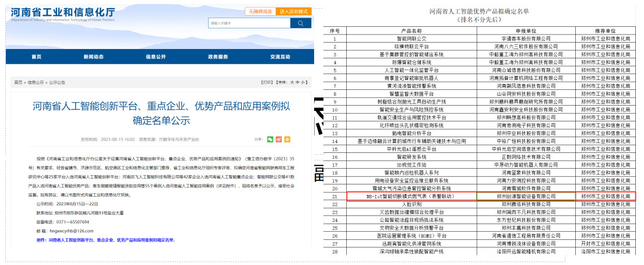The image size is (644, 265).
Task: Open the 新闻动态 navigation menu
Action: point(93,57)
